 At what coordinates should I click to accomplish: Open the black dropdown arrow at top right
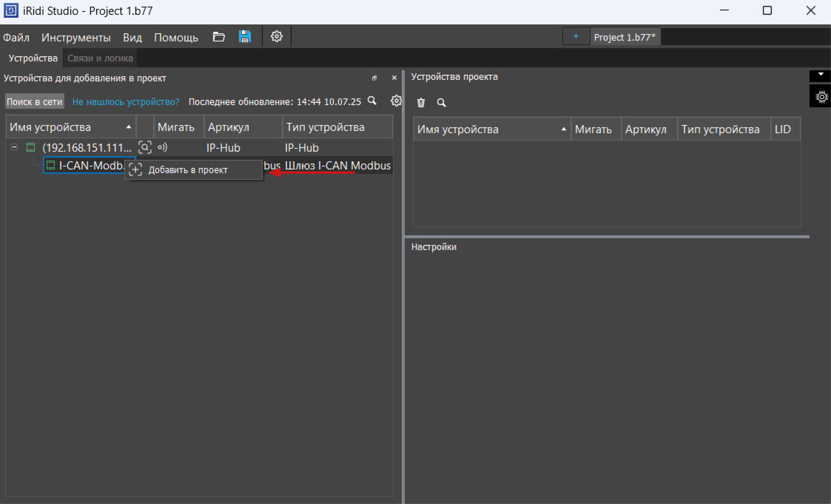pyautogui.click(x=820, y=75)
